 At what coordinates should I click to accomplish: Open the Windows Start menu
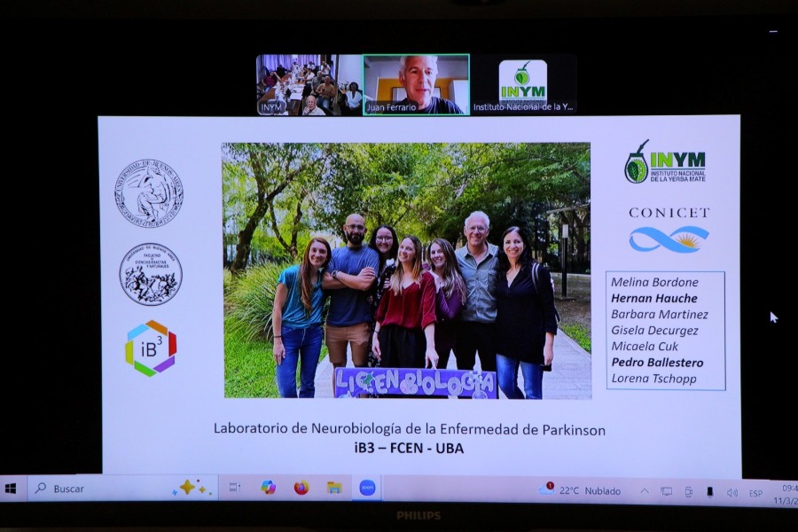[x=11, y=489]
